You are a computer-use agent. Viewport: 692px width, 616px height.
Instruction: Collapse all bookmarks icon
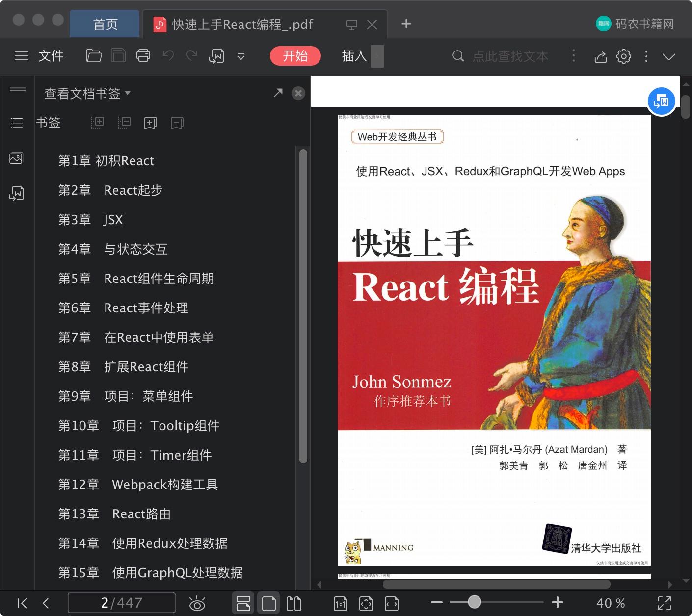124,123
